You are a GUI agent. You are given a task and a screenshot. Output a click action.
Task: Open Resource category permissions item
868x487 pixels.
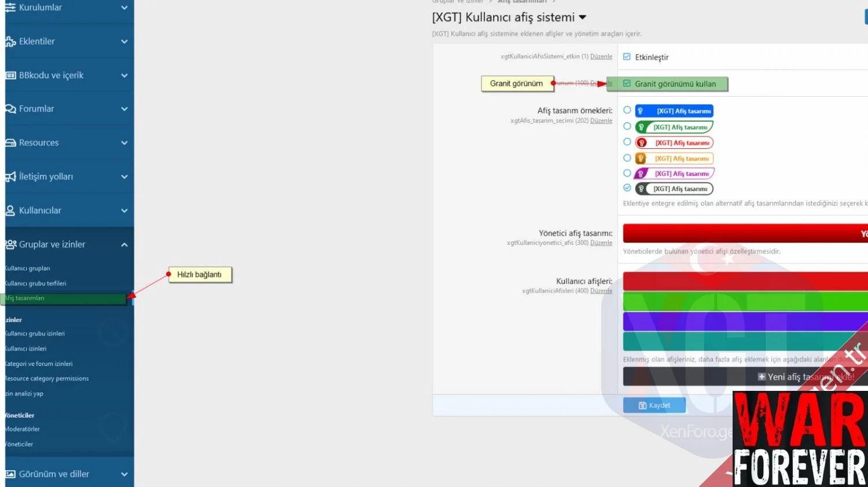point(47,379)
